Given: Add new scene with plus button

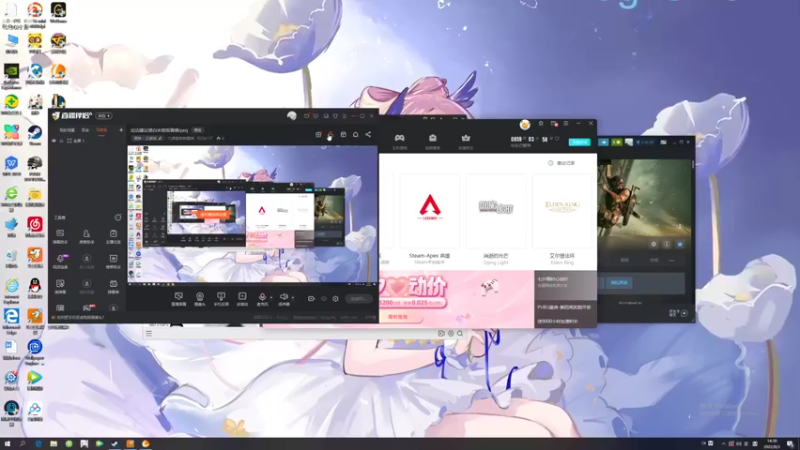Looking at the screenshot, I should [121, 130].
